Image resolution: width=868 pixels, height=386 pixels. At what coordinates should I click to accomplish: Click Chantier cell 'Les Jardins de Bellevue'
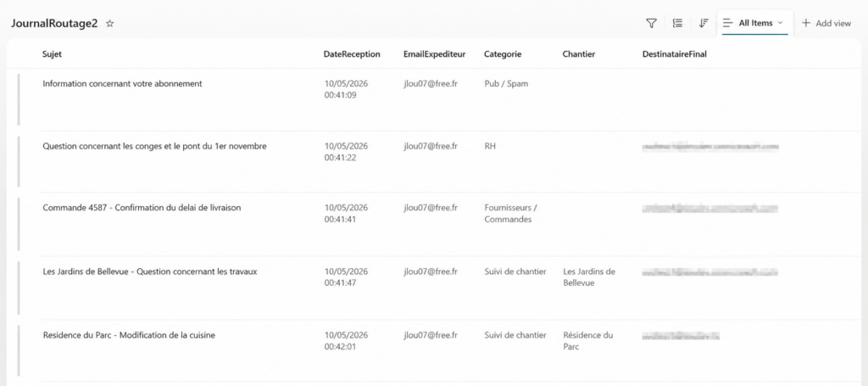589,277
